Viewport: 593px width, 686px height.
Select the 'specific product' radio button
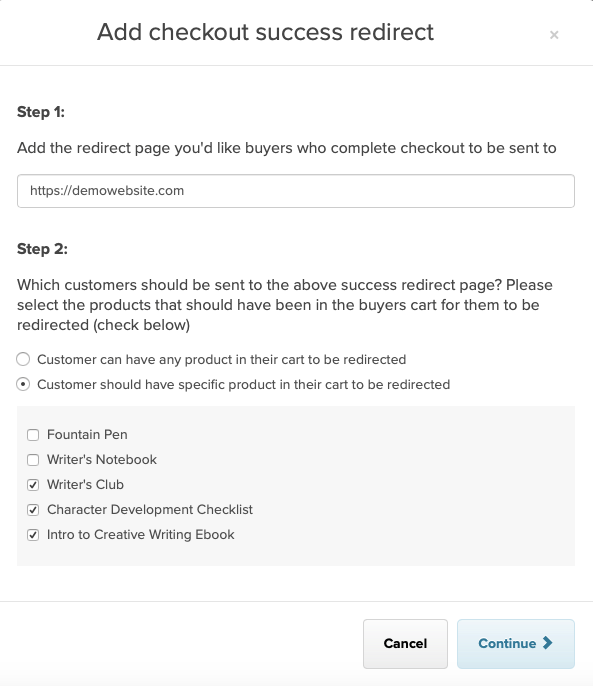point(23,384)
